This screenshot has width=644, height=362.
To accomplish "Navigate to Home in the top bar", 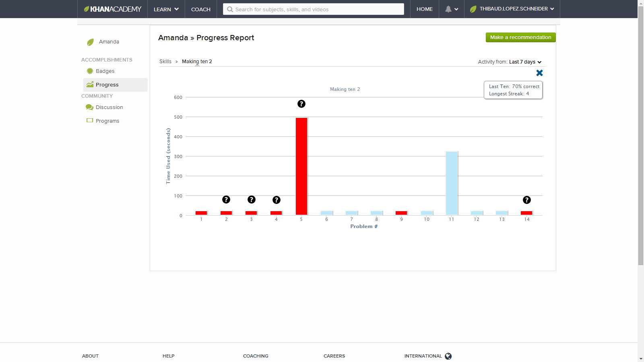I will [424, 9].
